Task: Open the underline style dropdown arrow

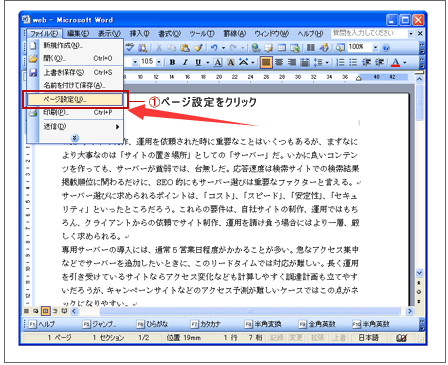Action: click(207, 62)
